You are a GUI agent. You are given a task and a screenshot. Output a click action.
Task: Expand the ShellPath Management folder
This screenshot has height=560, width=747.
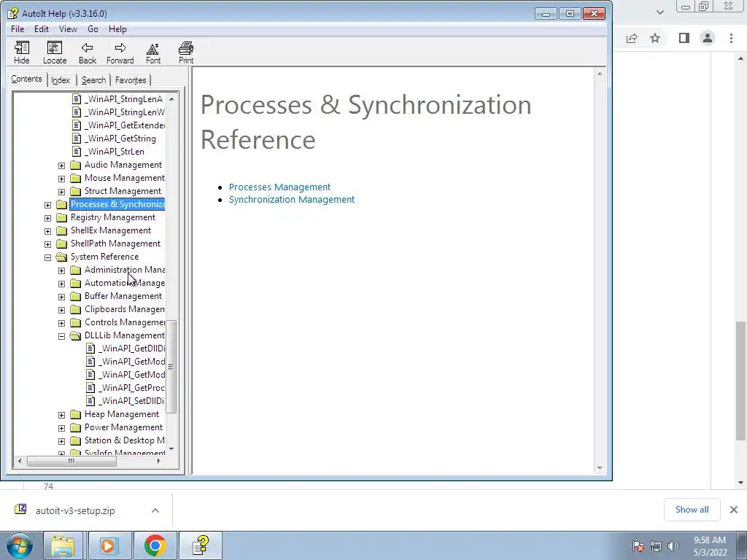tap(47, 245)
